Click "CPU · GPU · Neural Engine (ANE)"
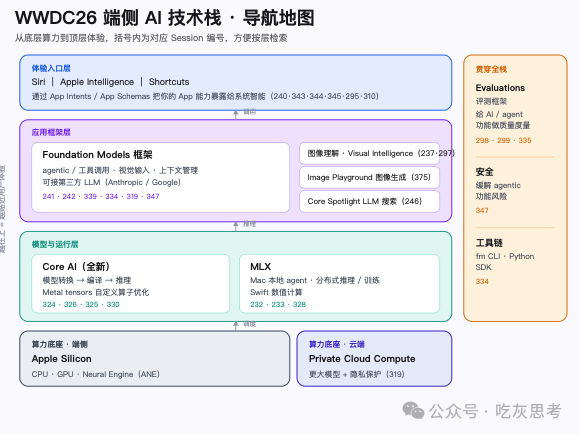 coord(95,374)
